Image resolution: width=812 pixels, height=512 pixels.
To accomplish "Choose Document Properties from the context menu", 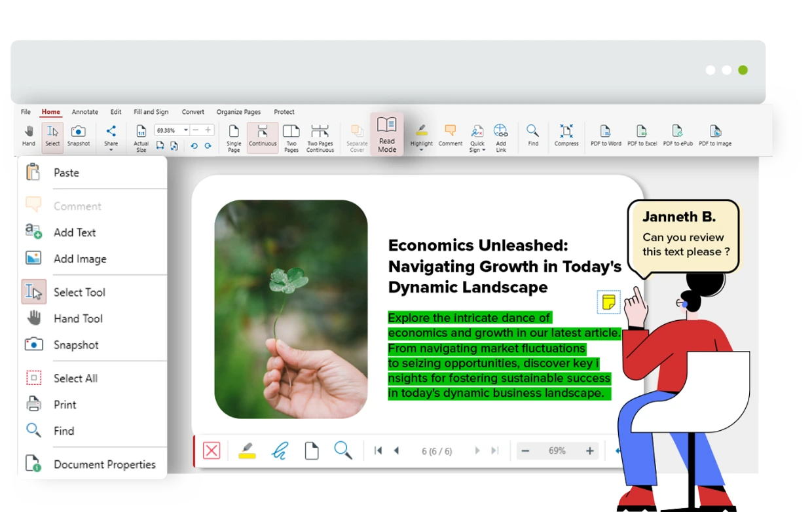I will tap(104, 464).
